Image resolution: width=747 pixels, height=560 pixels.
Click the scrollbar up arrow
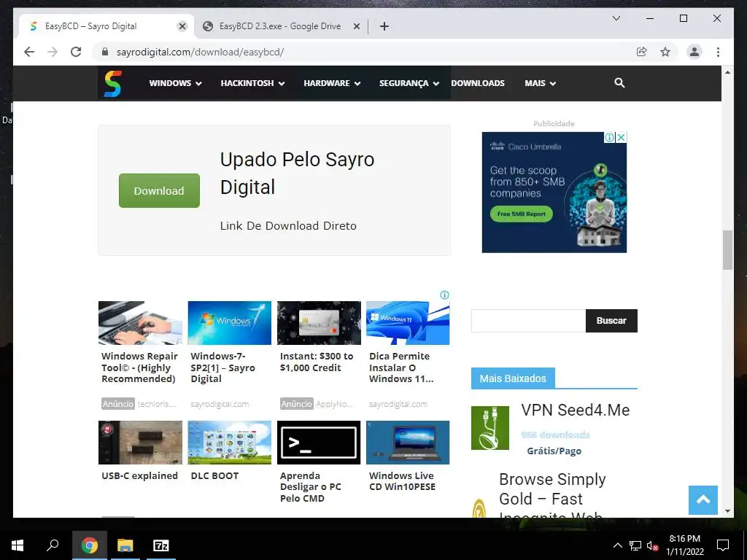[727, 72]
